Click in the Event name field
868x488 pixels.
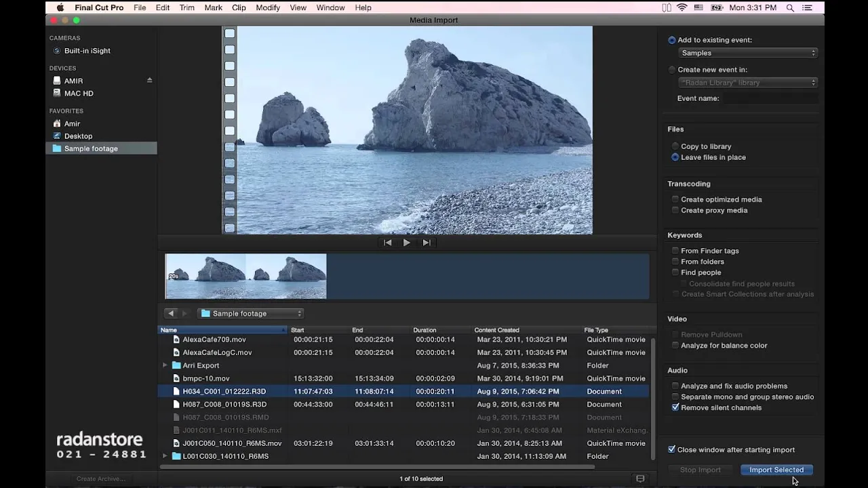click(x=770, y=98)
